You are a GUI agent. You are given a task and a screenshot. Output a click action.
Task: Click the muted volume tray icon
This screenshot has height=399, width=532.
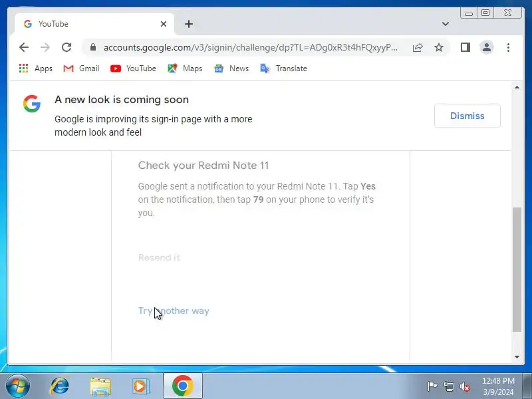[x=464, y=386]
